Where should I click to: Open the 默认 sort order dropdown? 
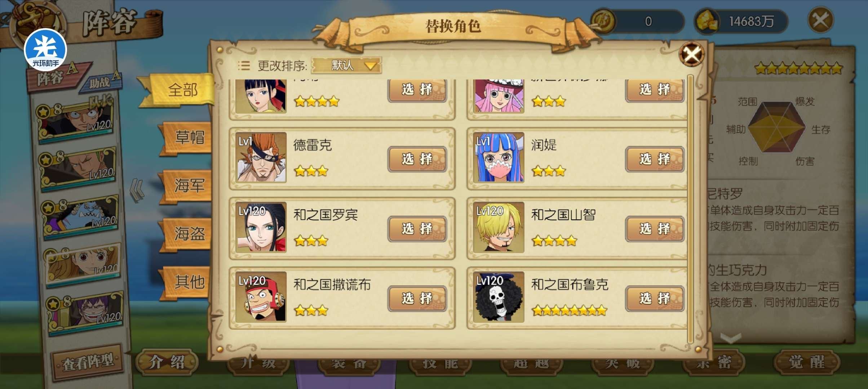pos(346,66)
